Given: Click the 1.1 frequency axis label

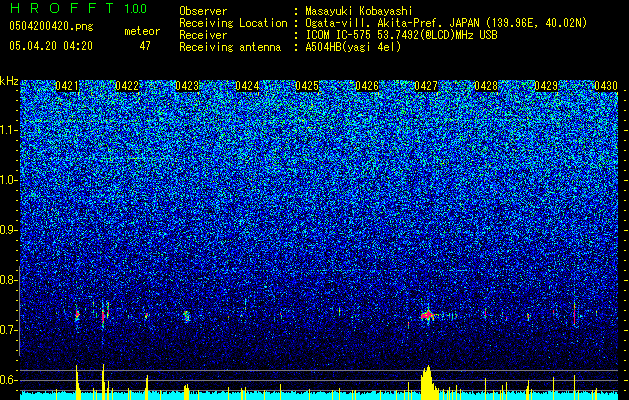Looking at the screenshot, I should coord(9,130).
